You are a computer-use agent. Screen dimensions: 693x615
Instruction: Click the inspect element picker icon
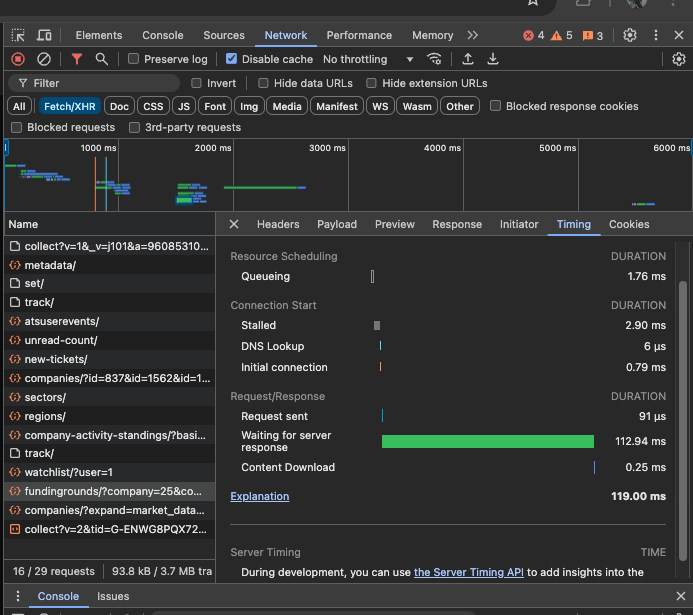pos(18,35)
